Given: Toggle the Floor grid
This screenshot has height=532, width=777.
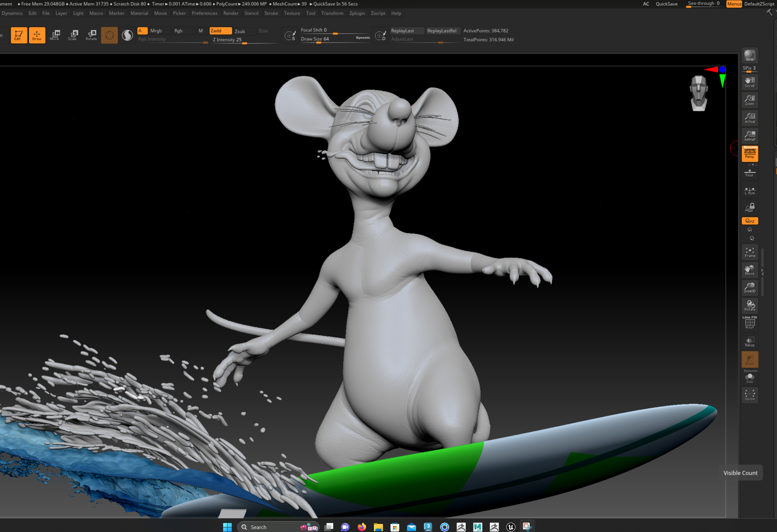Looking at the screenshot, I should click(x=750, y=173).
